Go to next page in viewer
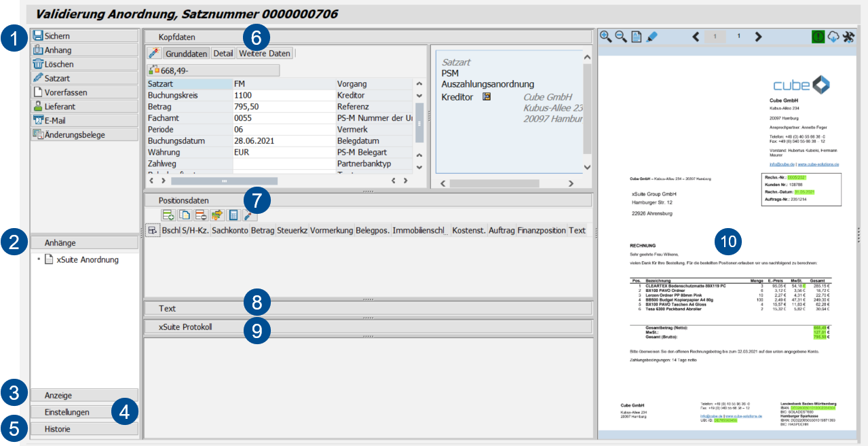 (x=758, y=37)
